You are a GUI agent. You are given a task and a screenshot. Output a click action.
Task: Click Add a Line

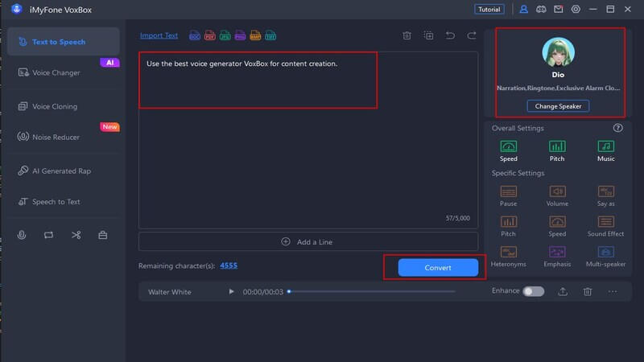[308, 242]
